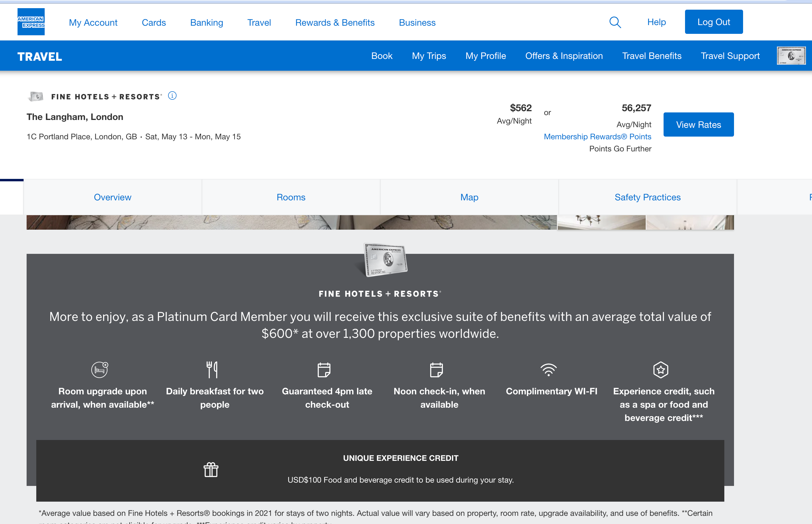Click the chandelier room thumbnail

[x=601, y=222]
